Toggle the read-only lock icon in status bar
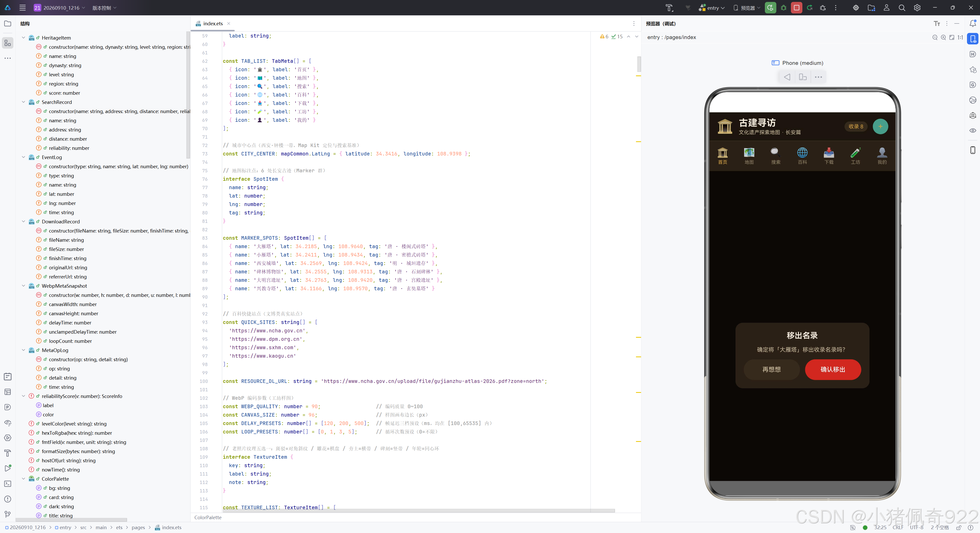This screenshot has height=533, width=980. pyautogui.click(x=959, y=528)
